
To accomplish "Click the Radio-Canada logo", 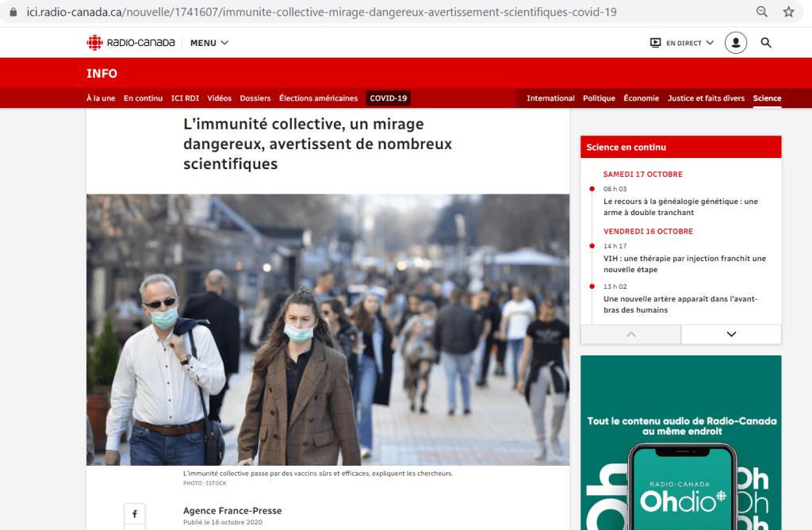I will point(131,43).
